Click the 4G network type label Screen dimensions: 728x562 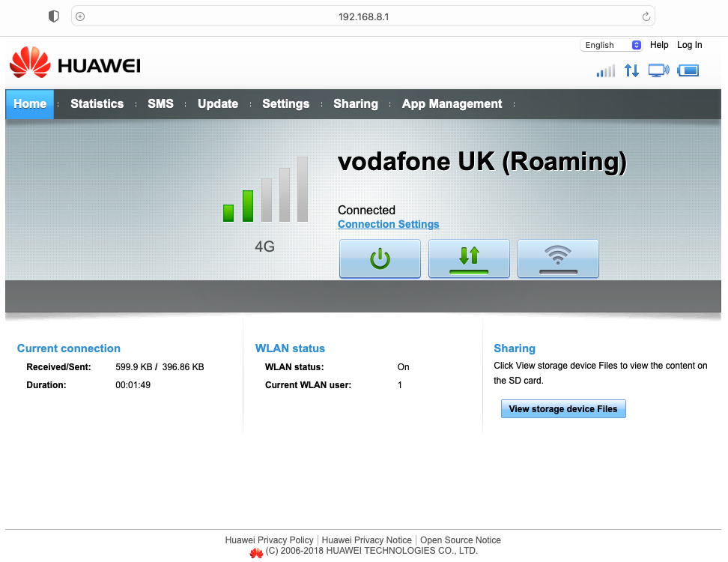[264, 247]
